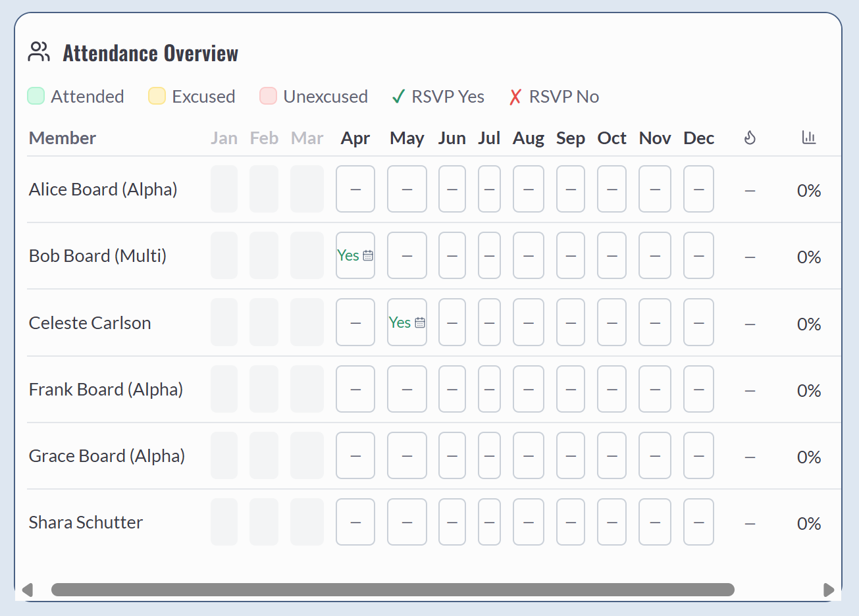Screen dimensions: 859x616
Task: Click the Aug column header
Action: pyautogui.click(x=529, y=139)
